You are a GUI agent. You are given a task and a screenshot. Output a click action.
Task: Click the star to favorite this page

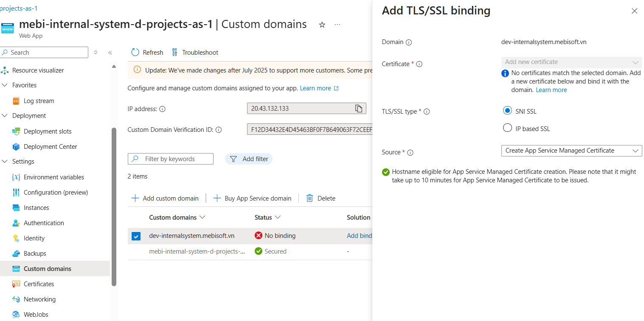coord(322,25)
